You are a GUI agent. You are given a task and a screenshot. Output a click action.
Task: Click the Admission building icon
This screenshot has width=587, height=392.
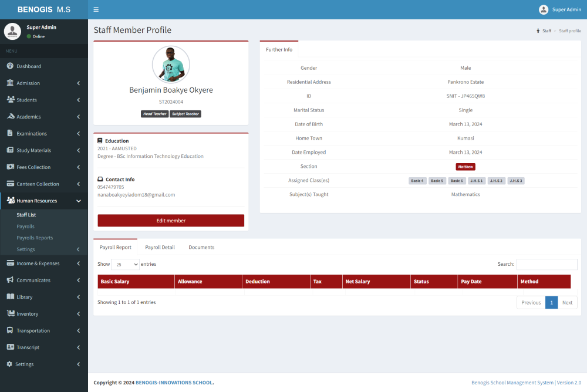[10, 83]
